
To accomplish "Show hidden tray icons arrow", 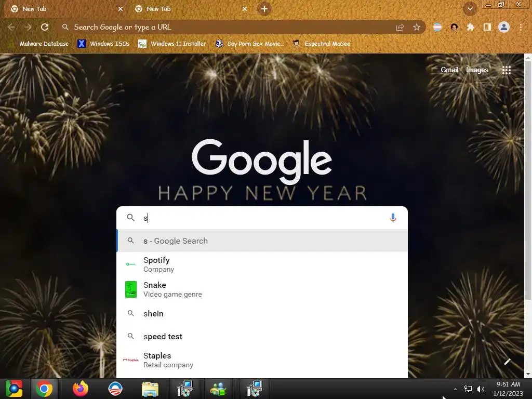I will coord(455,389).
